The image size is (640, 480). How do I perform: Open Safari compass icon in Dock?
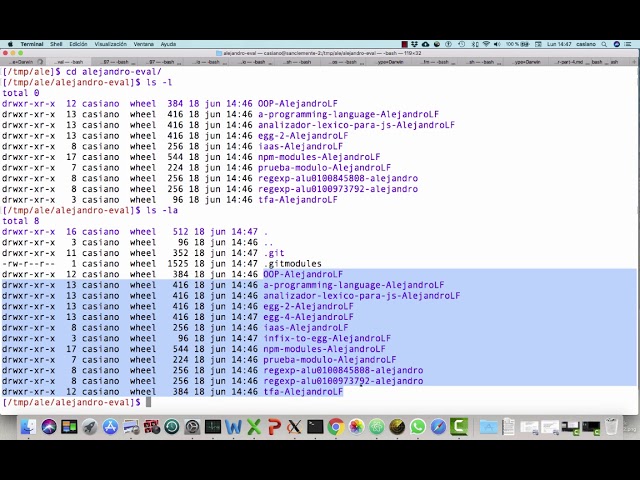[438, 427]
